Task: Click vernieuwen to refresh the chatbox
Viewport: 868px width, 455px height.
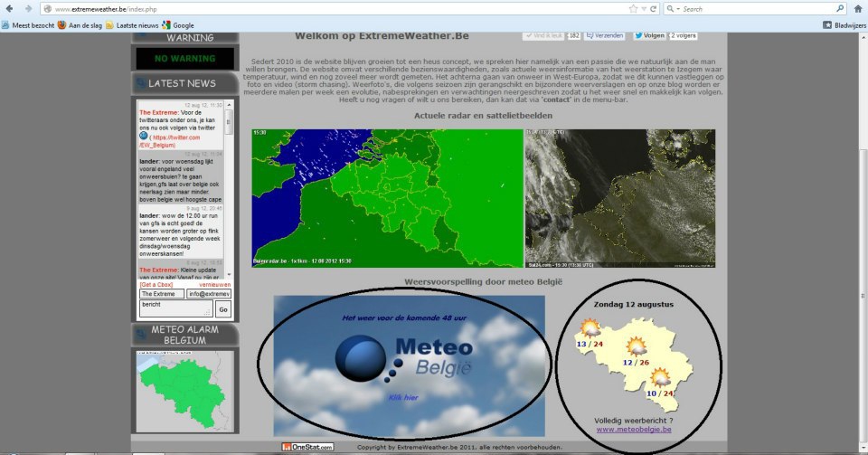Action: coord(215,285)
